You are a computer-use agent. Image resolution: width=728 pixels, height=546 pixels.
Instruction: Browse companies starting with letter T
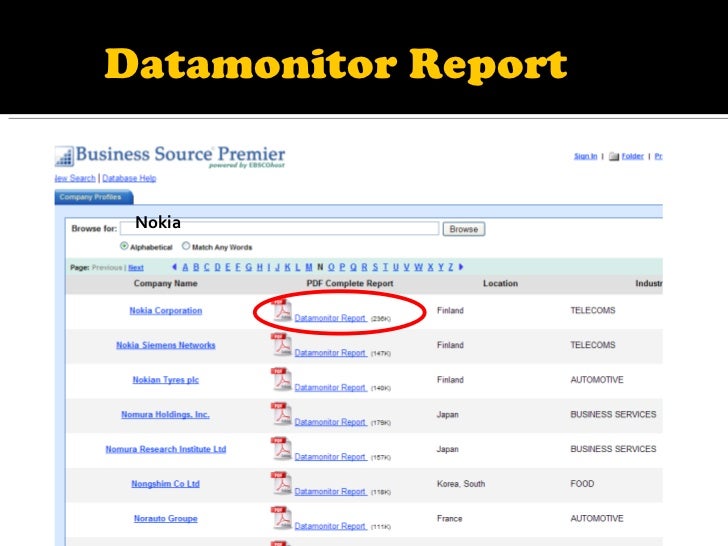tap(385, 267)
